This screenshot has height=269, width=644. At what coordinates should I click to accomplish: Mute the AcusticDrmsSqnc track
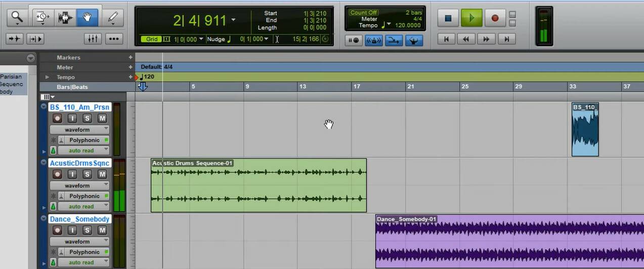[102, 174]
